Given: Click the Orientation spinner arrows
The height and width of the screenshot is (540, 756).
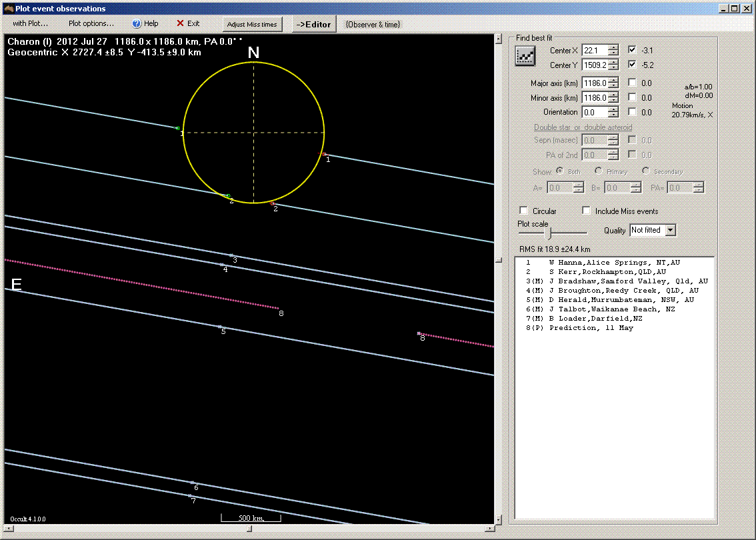Looking at the screenshot, I should (x=613, y=112).
